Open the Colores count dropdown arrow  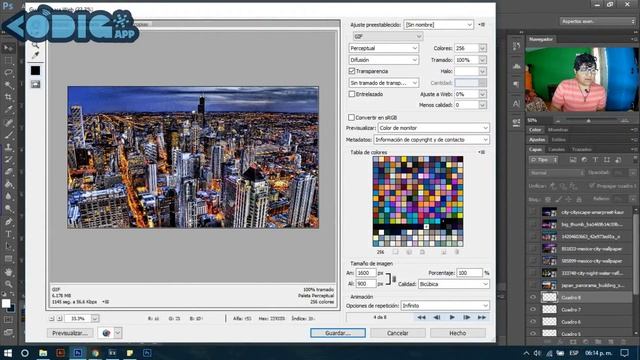coord(482,48)
